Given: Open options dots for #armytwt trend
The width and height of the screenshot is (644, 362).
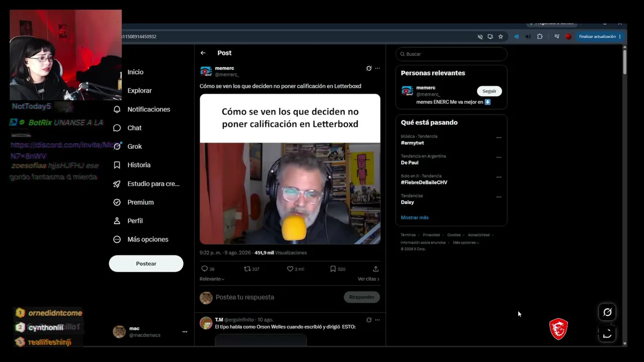Looking at the screenshot, I should [499, 137].
